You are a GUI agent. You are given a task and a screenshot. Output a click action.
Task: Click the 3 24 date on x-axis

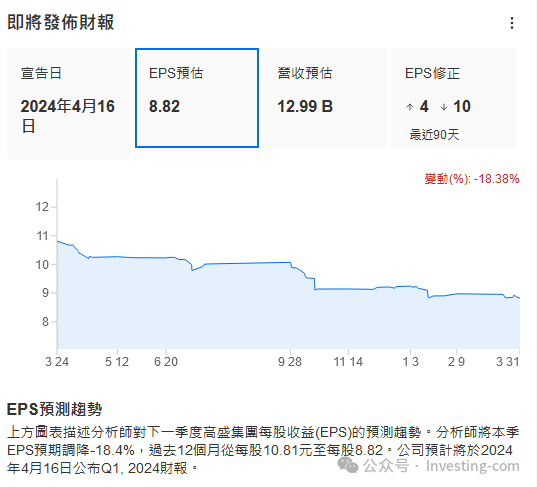pos(57,362)
